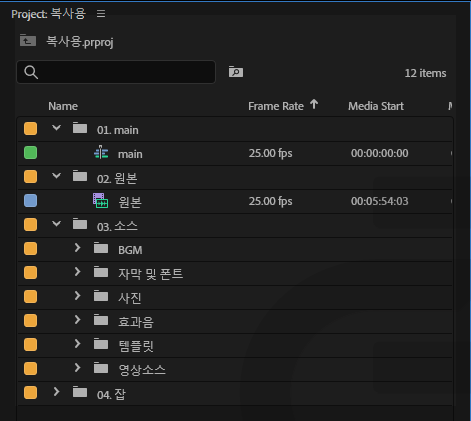The height and width of the screenshot is (421, 471).
Task: Expand the 사진 bin
Action: click(x=77, y=296)
